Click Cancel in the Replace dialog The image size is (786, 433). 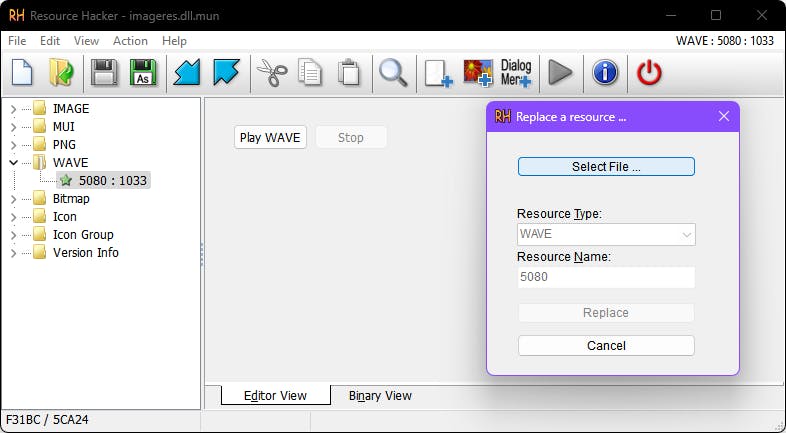pos(606,346)
